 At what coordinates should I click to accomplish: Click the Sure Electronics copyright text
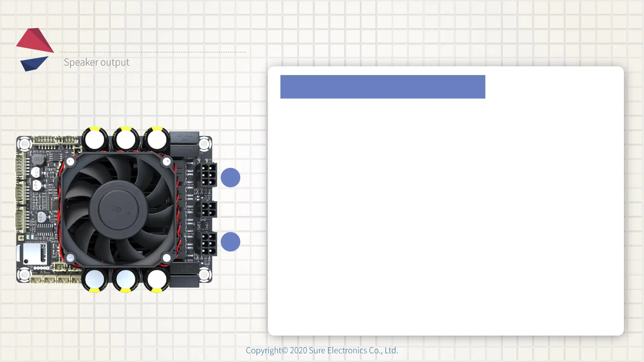coord(322,350)
